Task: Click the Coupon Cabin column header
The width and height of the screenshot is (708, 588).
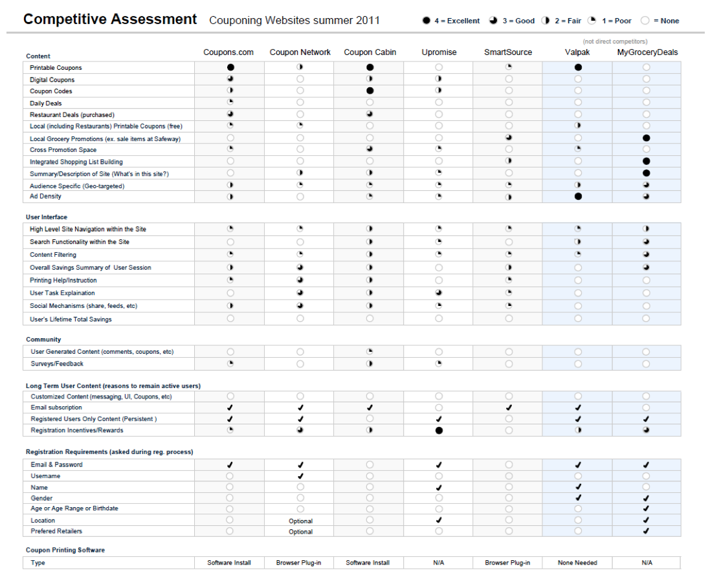Action: [x=370, y=52]
